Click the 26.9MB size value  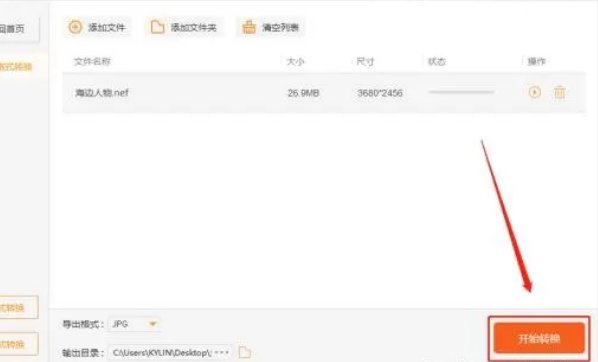303,93
